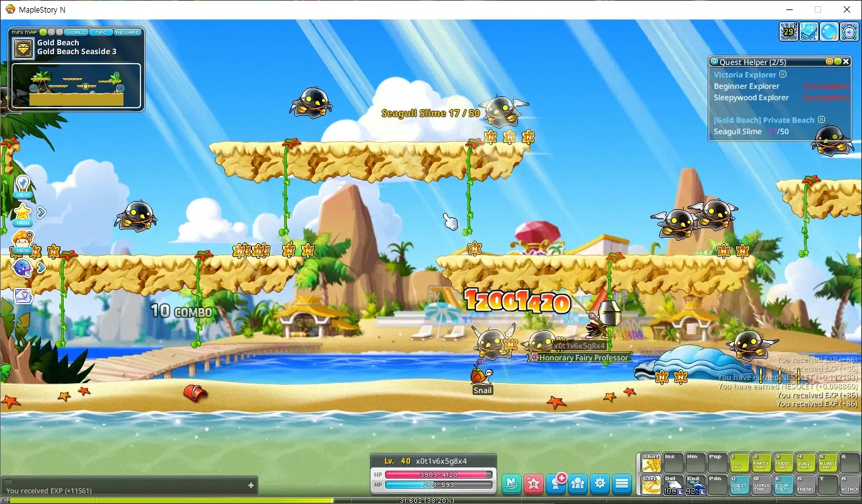Remove Private Beach quest from helper
862x504 pixels.
[821, 120]
